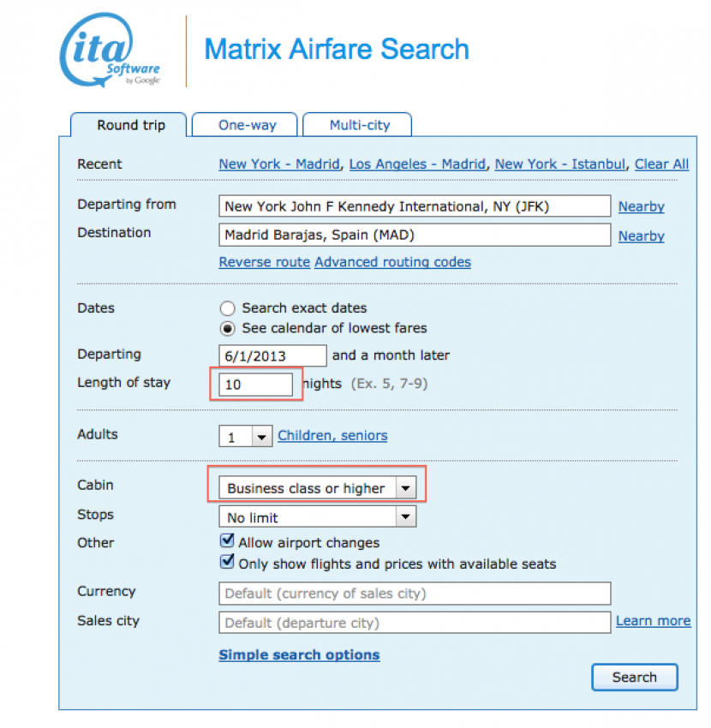Open the Children, seniors link
Image resolution: width=711 pixels, height=728 pixels.
332,436
